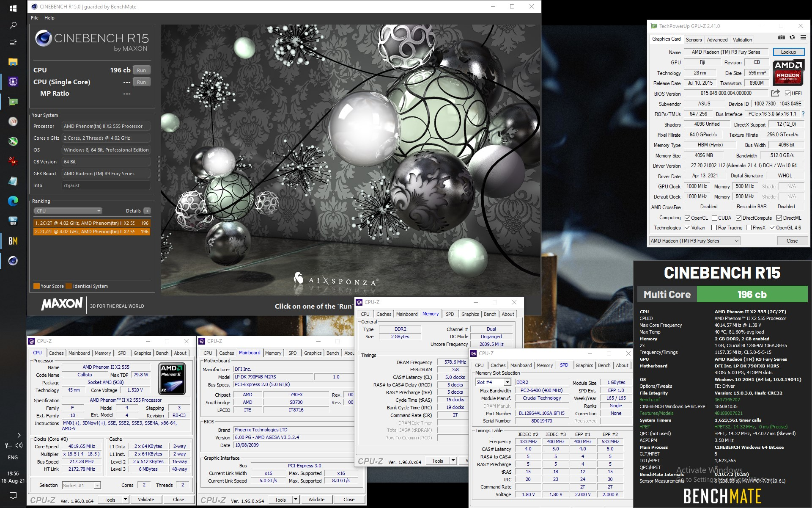The width and height of the screenshot is (812, 508).
Task: Click Validate in first CPU-Z window
Action: click(146, 500)
